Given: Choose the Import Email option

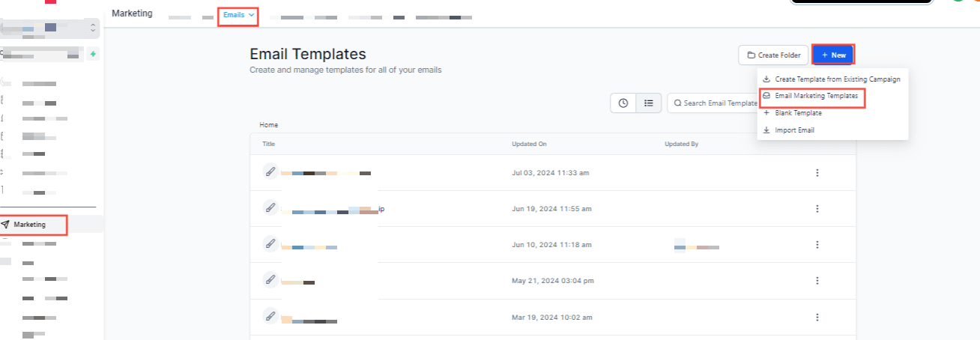Looking at the screenshot, I should coord(788,130).
